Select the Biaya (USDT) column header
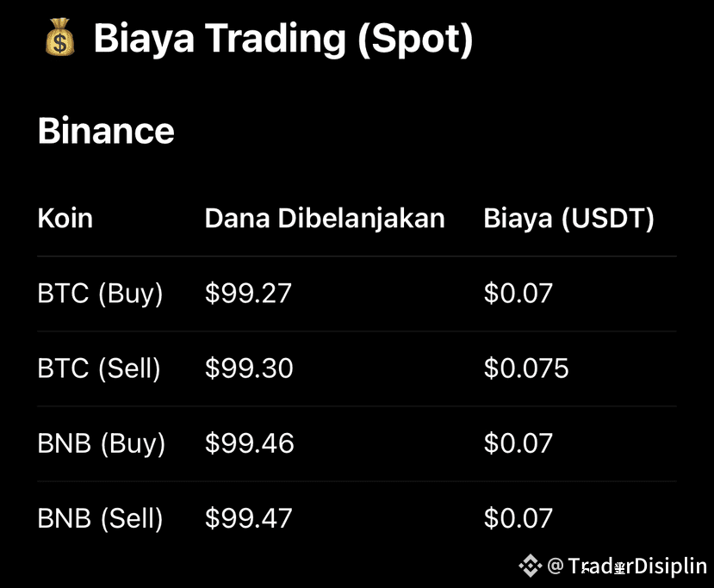714x588 pixels. [568, 219]
